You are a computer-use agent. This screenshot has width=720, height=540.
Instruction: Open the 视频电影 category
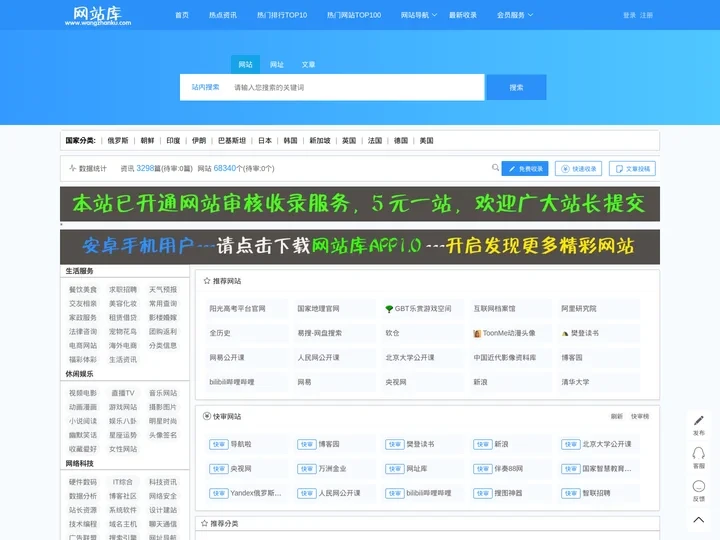(83, 393)
